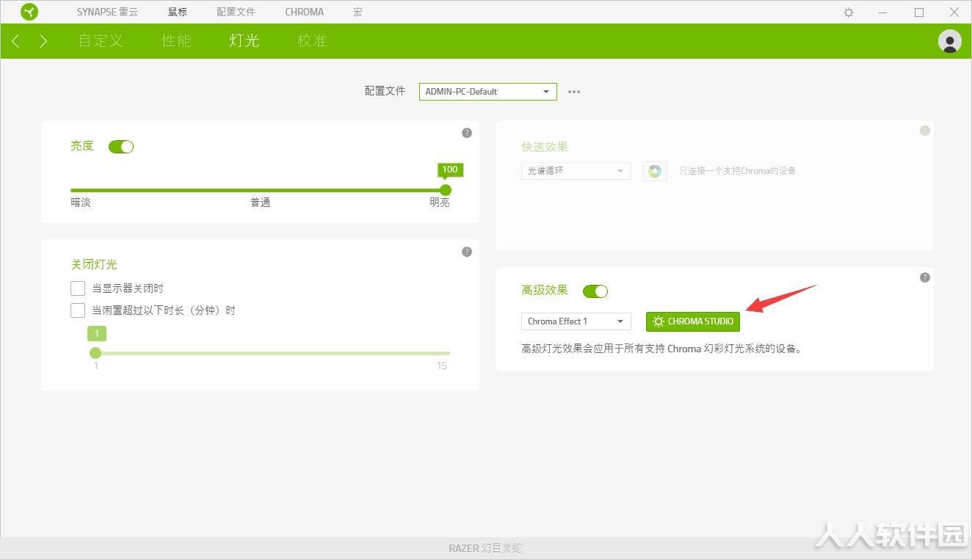Click the quick effect color wheel icon
The height and width of the screenshot is (560, 972).
coord(655,171)
